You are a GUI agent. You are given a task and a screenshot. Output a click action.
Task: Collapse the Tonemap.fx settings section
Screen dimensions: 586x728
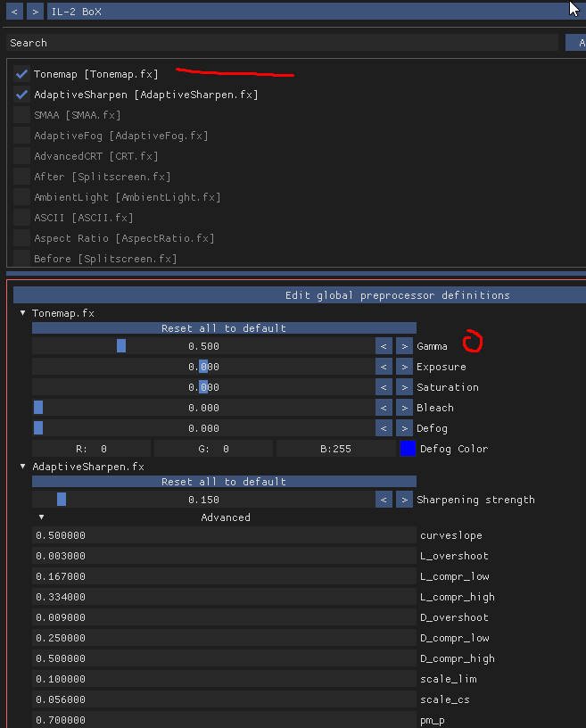pyautogui.click(x=23, y=314)
